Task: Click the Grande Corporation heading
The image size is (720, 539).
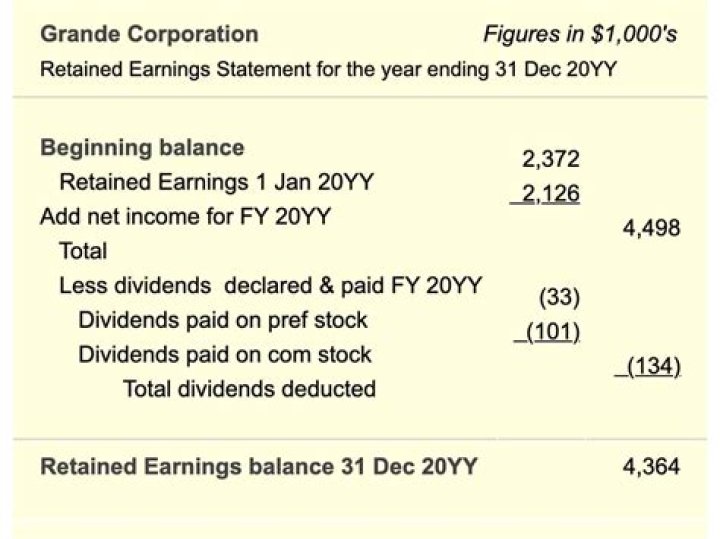Action: click(149, 34)
